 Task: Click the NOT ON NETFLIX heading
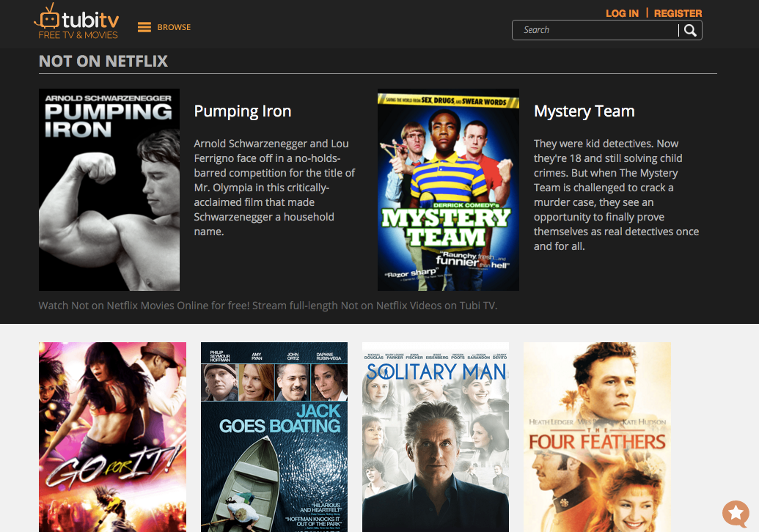tap(103, 61)
